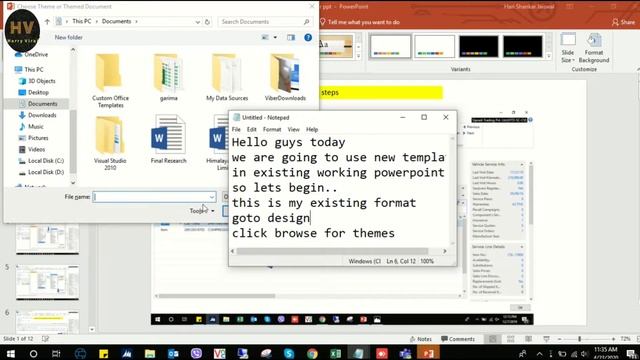Screen dimensions: 640x360
Task: Click Tell me what you want to do
Action: pos(360,22)
